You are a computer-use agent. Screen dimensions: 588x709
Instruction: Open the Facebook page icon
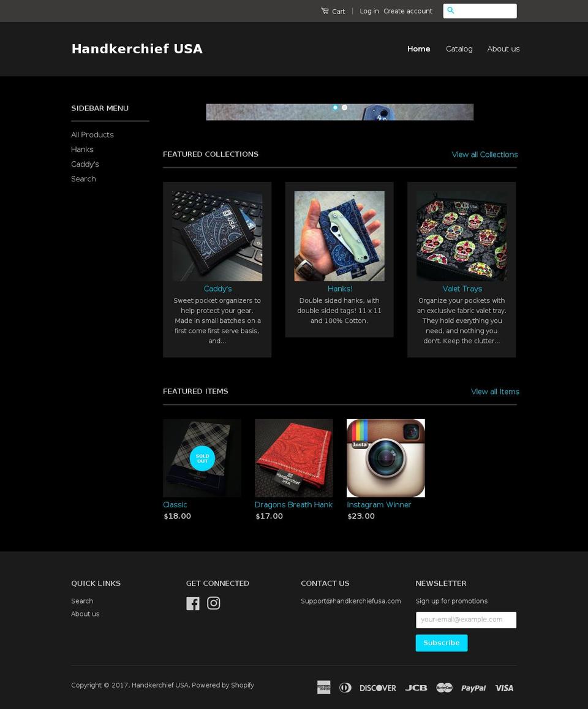coord(192,603)
